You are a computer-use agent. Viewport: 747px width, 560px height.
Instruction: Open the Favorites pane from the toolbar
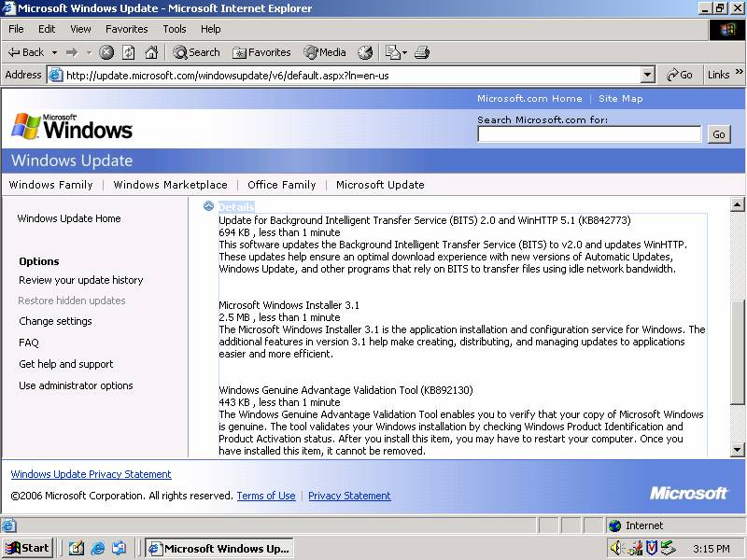[261, 52]
